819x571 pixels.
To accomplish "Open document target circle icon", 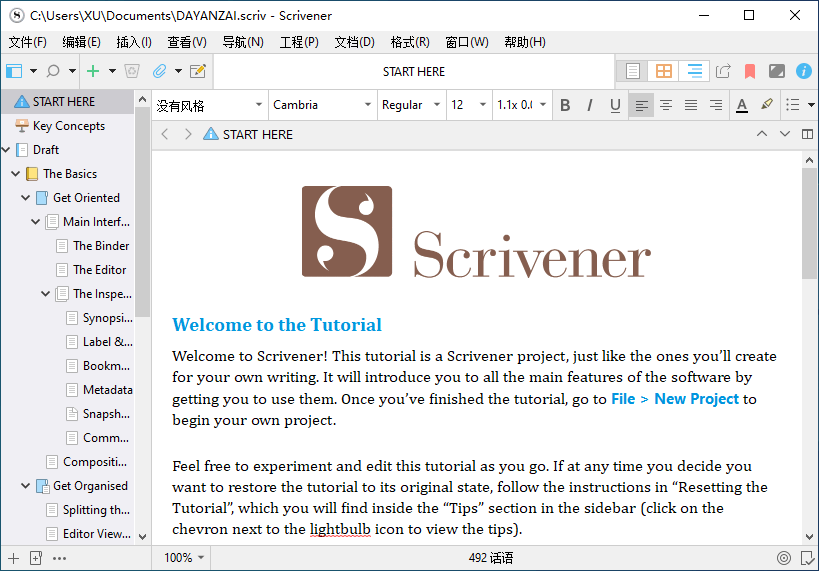I will [x=783, y=558].
